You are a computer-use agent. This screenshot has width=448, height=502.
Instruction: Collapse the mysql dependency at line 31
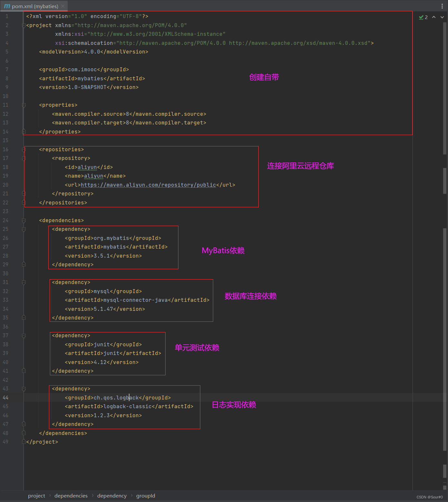click(24, 282)
